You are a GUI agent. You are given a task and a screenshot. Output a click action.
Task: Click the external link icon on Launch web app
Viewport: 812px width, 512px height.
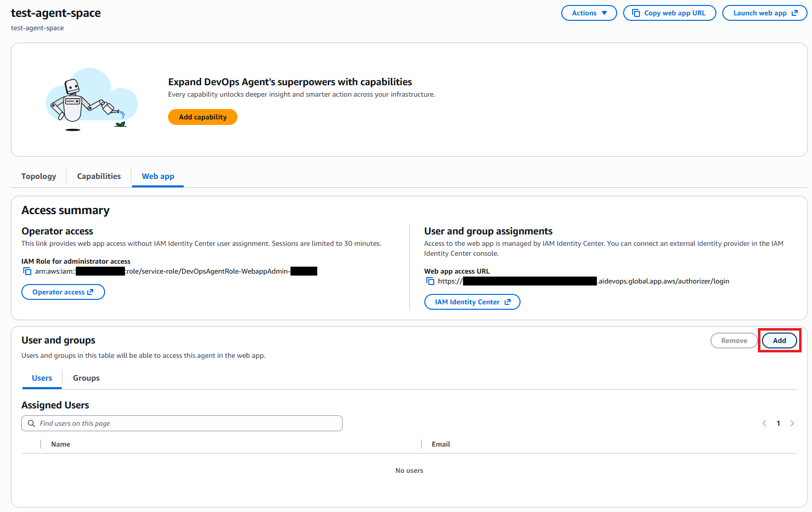click(795, 13)
